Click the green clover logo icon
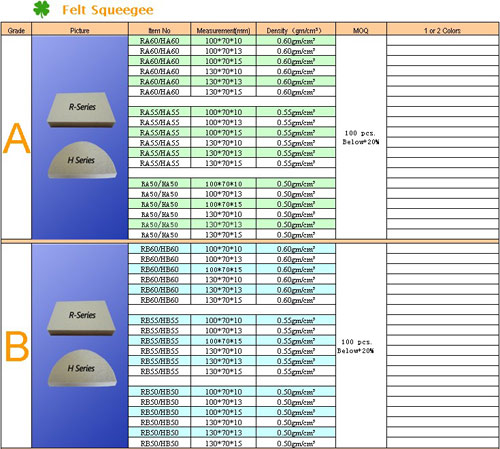The width and height of the screenshot is (500, 449). pos(41,9)
